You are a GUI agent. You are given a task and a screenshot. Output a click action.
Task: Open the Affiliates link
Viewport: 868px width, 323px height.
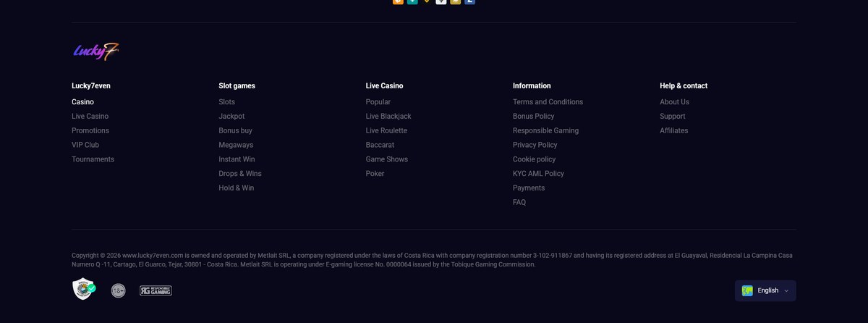[673, 131]
